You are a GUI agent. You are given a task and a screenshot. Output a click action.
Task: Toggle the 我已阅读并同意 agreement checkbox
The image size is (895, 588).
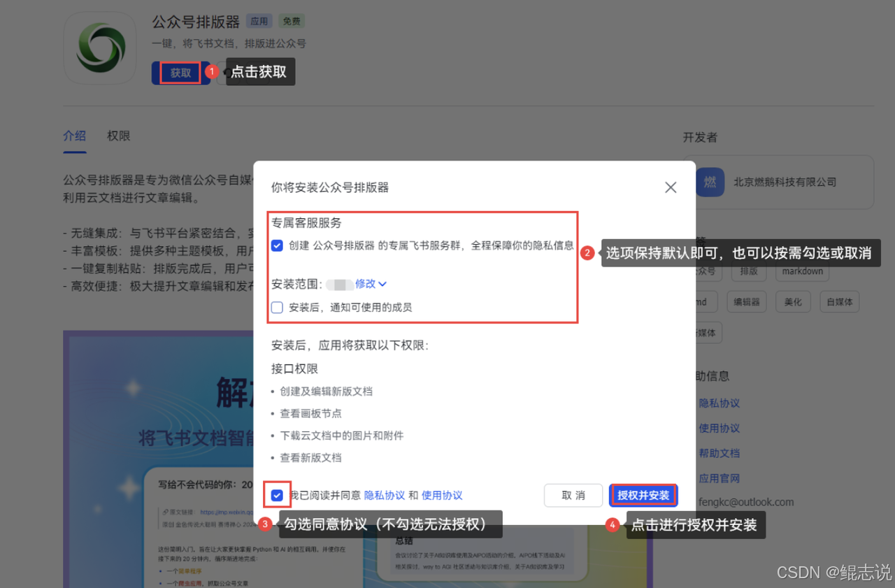pos(277,495)
